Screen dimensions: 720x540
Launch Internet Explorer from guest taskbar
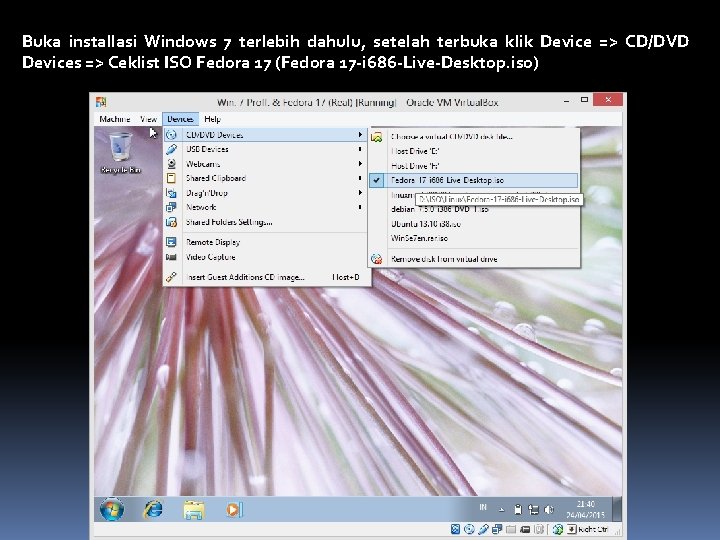click(x=153, y=509)
